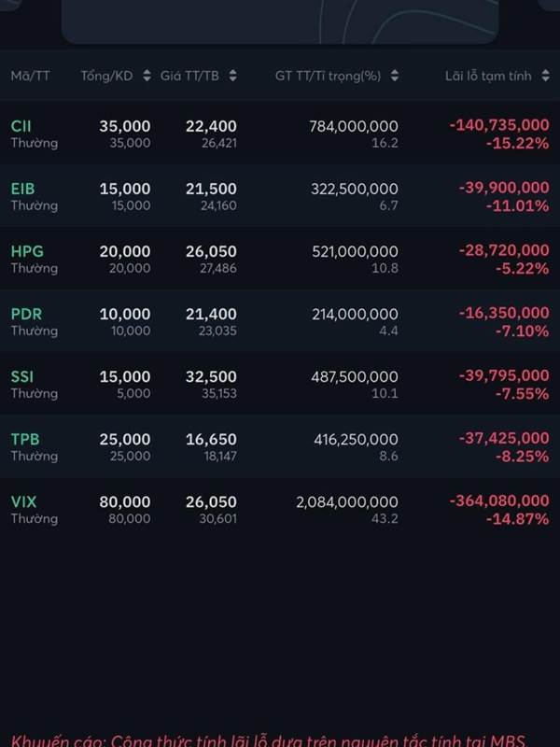Tap the Khuyến cáo disclaimer text

(271, 740)
